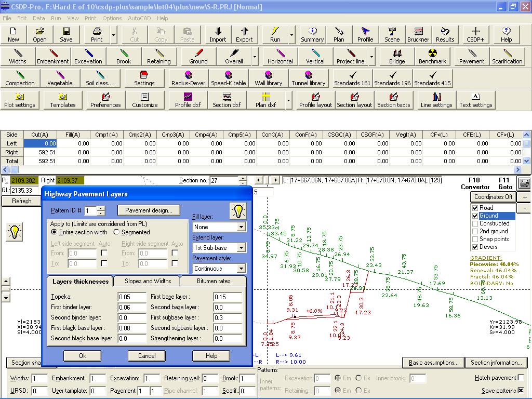Open the Brook tool

coord(124,56)
